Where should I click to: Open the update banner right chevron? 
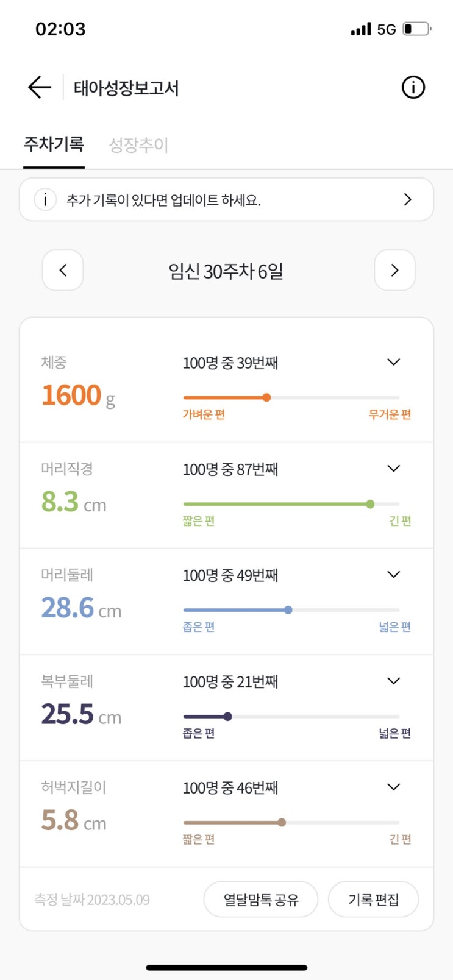pyautogui.click(x=408, y=199)
